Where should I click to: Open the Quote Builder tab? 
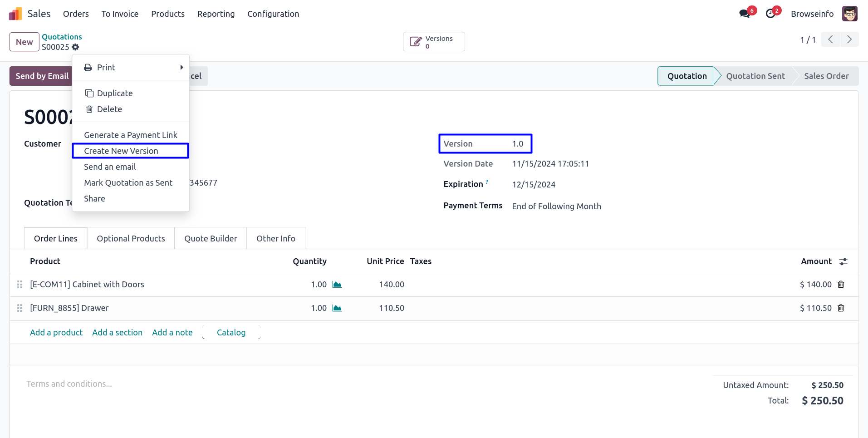(211, 239)
